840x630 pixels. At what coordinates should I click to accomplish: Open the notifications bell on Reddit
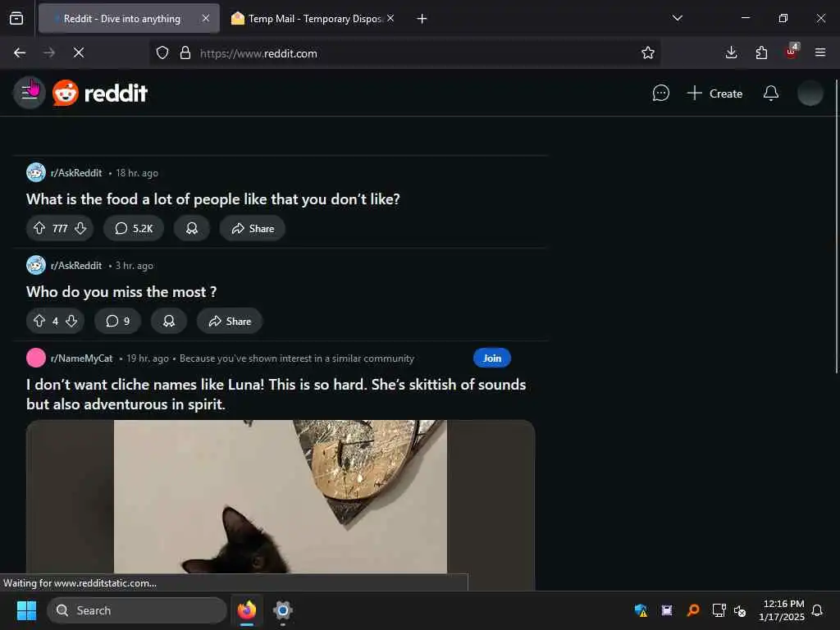point(770,94)
